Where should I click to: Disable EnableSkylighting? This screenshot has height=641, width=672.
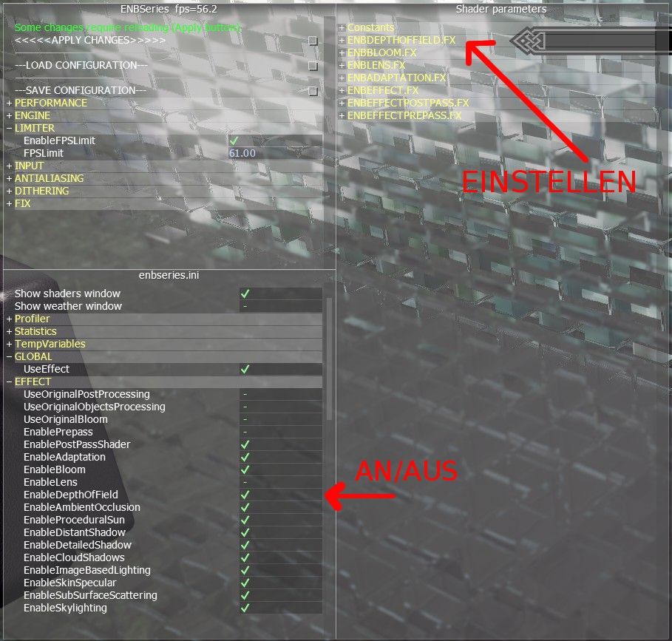245,608
